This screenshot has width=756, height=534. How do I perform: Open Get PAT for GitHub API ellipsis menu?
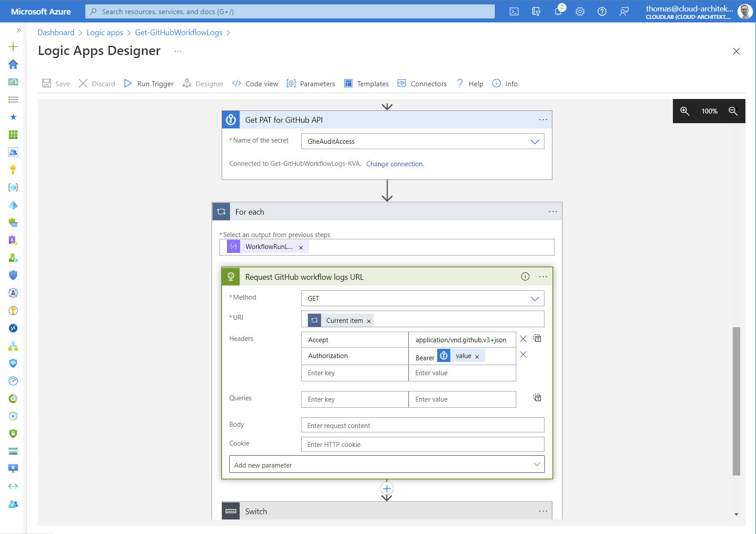543,120
